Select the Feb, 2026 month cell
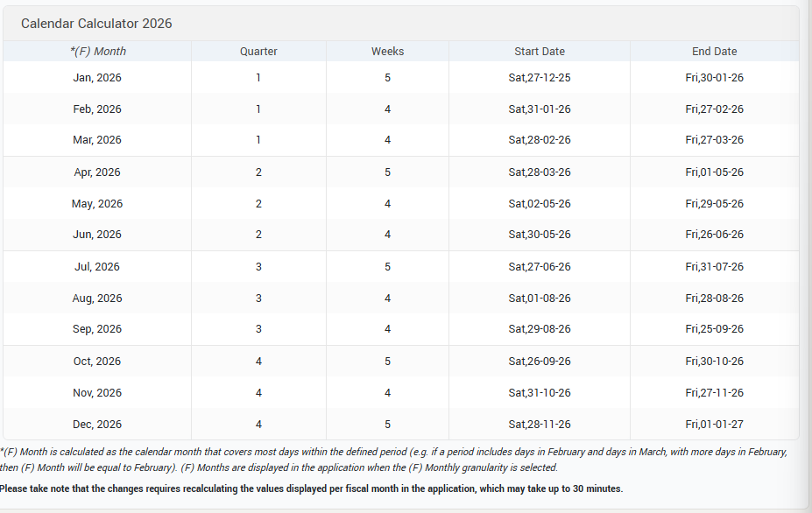Viewport: 812px width, 513px height. [97, 109]
